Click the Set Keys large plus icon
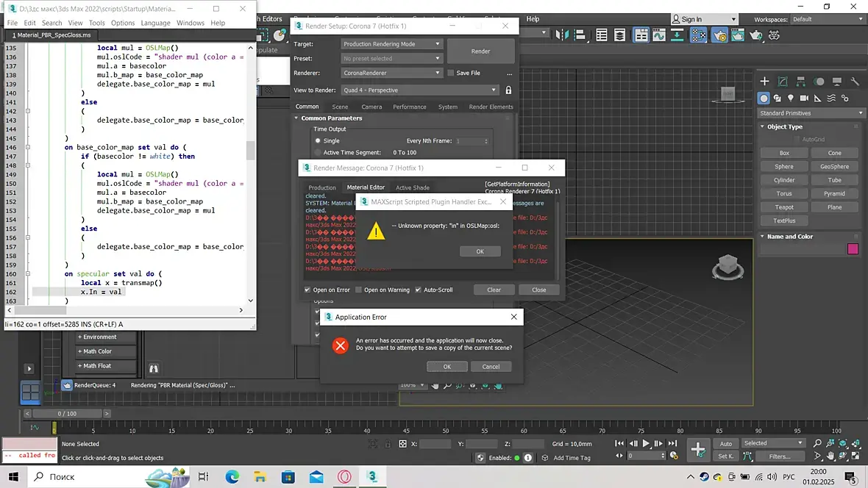This screenshot has width=868, height=488. (x=698, y=449)
